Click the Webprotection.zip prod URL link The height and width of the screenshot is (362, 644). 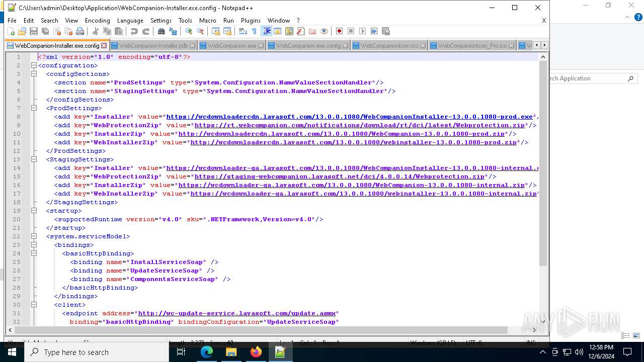tap(359, 125)
